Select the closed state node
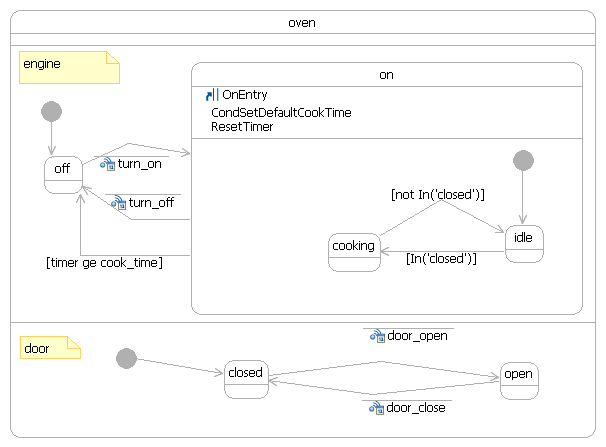The height and width of the screenshot is (447, 606). point(245,379)
